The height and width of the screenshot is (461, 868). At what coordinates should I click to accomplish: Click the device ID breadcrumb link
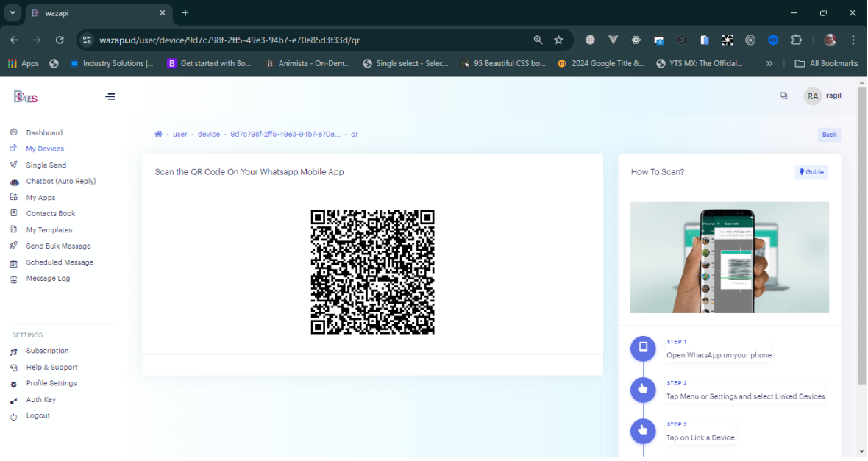pyautogui.click(x=285, y=135)
